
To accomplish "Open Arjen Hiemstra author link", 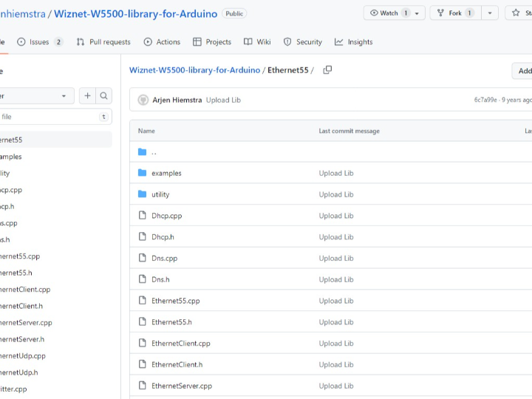I will pyautogui.click(x=177, y=100).
